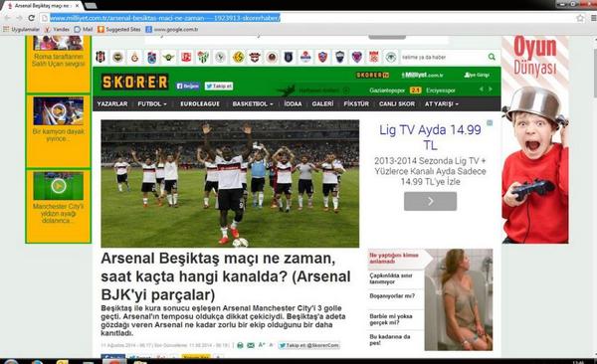Open the Galatasaray team logo

click(134, 57)
